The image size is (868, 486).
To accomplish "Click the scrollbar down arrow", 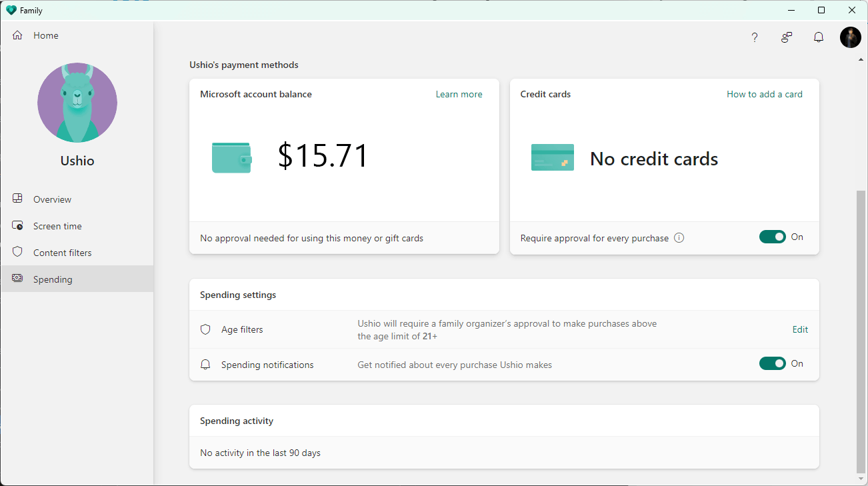I will [861, 479].
